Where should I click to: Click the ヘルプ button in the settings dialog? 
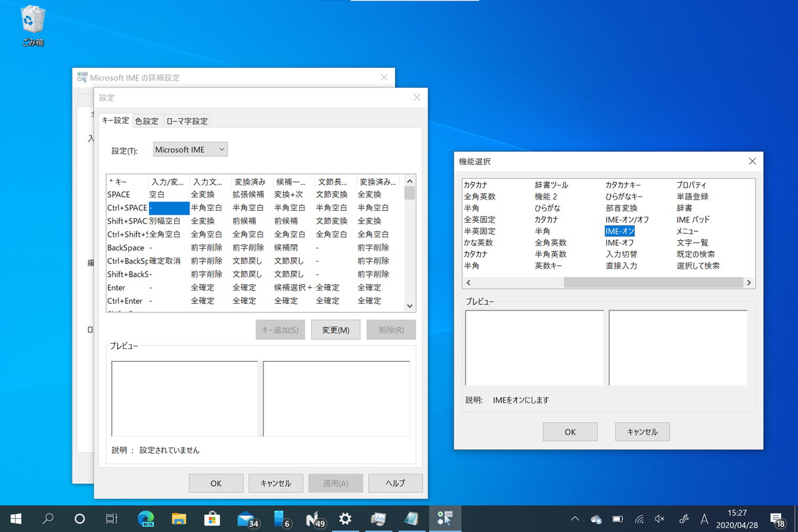pos(395,483)
